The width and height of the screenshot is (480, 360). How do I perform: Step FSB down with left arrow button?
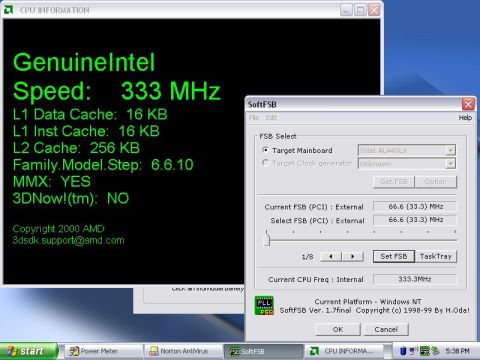331,257
